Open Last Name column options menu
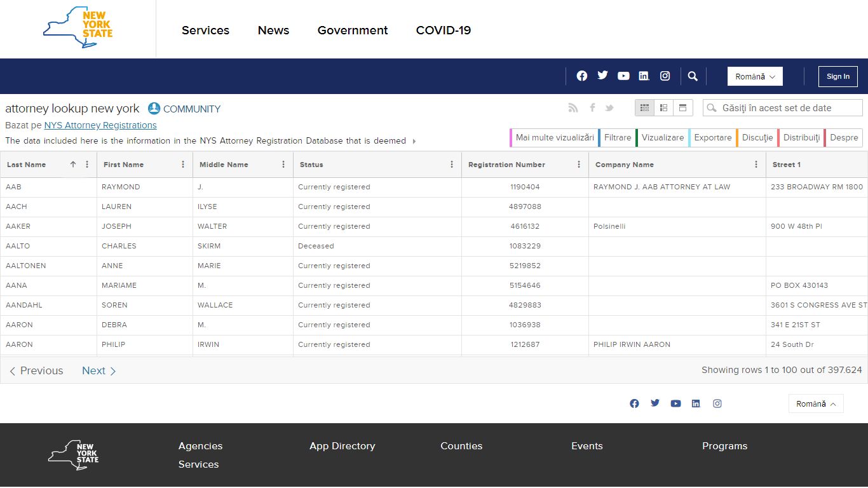The height and width of the screenshot is (488, 868). tap(87, 165)
